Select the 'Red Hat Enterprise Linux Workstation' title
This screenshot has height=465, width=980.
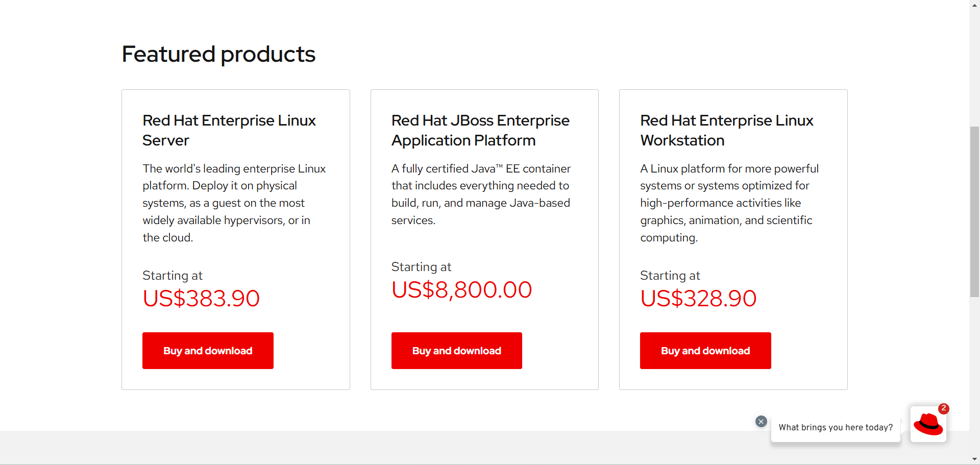(x=727, y=130)
